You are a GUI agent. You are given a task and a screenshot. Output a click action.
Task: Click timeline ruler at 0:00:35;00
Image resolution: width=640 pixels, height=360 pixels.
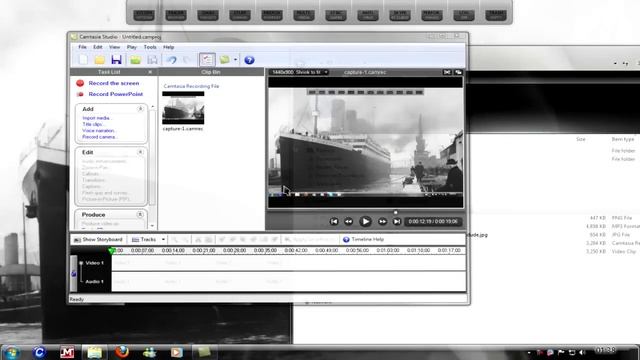point(265,250)
